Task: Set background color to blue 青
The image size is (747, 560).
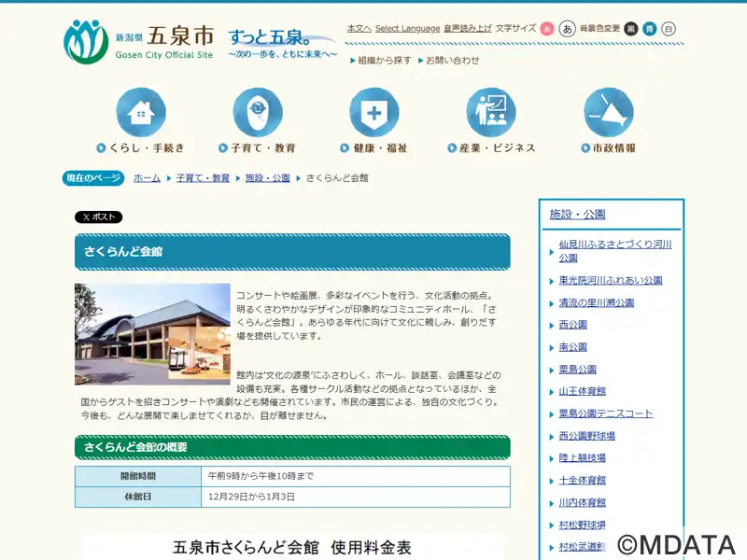Action: click(x=649, y=29)
